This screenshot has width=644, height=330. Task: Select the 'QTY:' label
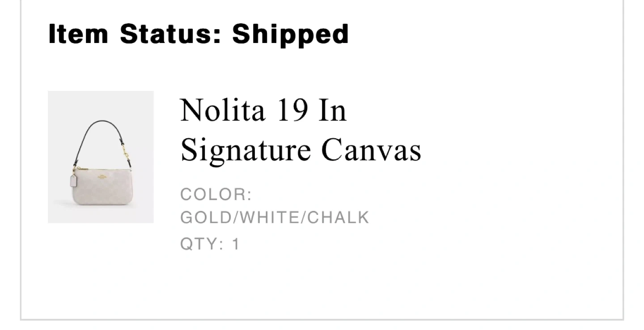[x=201, y=244]
